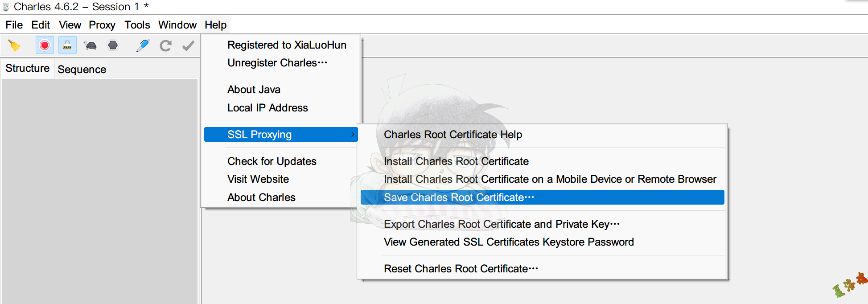Switch to the Sequence tab
The image size is (868, 304).
coord(82,70)
